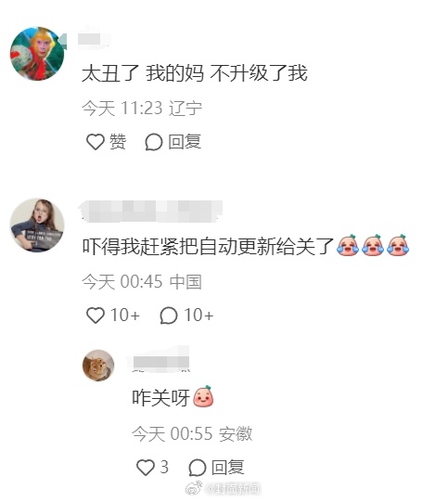View the profile of girl-avatar commenter
Screen dimensions: 448x502
point(37,225)
